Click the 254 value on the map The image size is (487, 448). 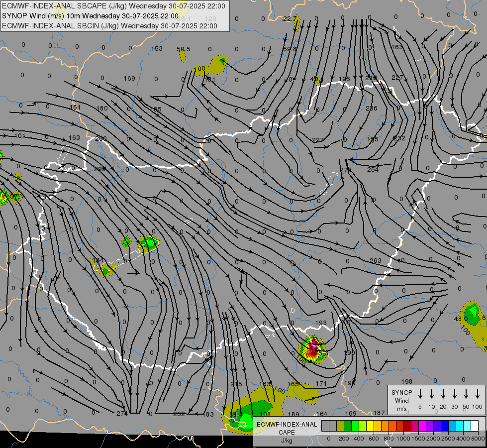pyautogui.click(x=373, y=169)
